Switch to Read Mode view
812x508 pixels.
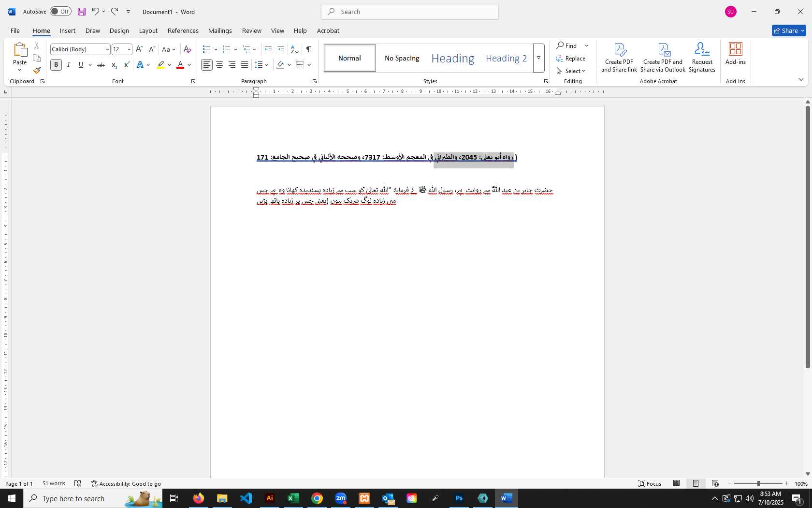(677, 483)
